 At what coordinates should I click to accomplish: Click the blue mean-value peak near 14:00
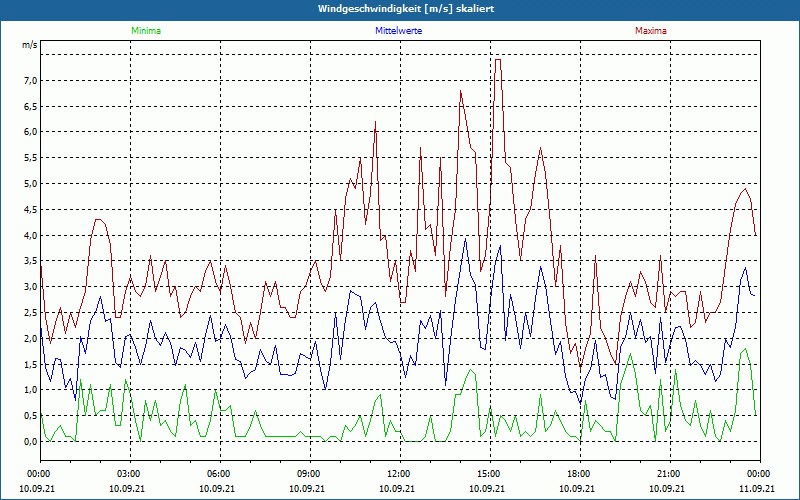[465, 239]
